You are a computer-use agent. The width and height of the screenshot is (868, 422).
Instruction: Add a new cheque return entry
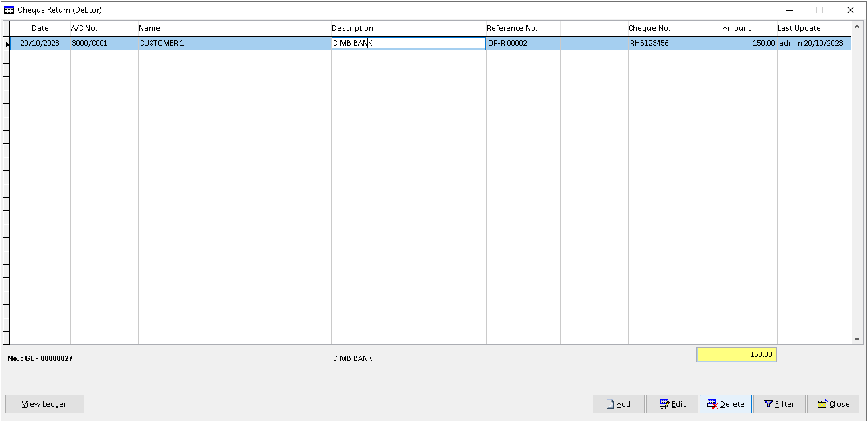pyautogui.click(x=618, y=404)
